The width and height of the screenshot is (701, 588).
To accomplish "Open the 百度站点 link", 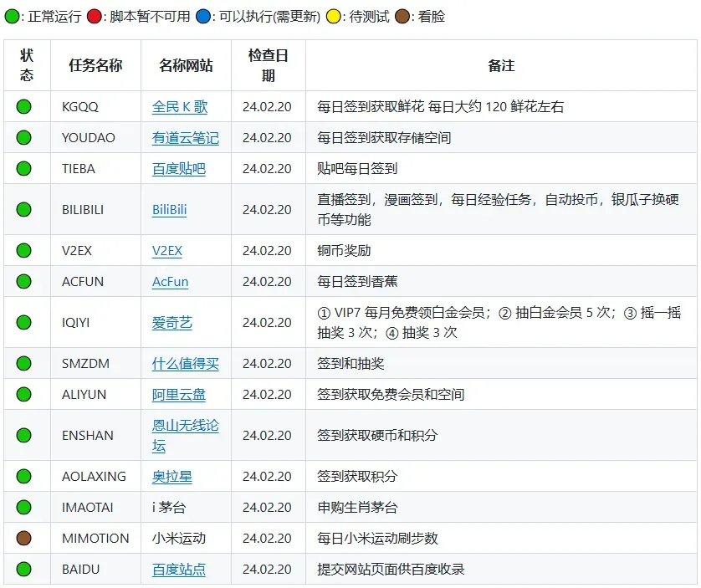I will point(178,569).
